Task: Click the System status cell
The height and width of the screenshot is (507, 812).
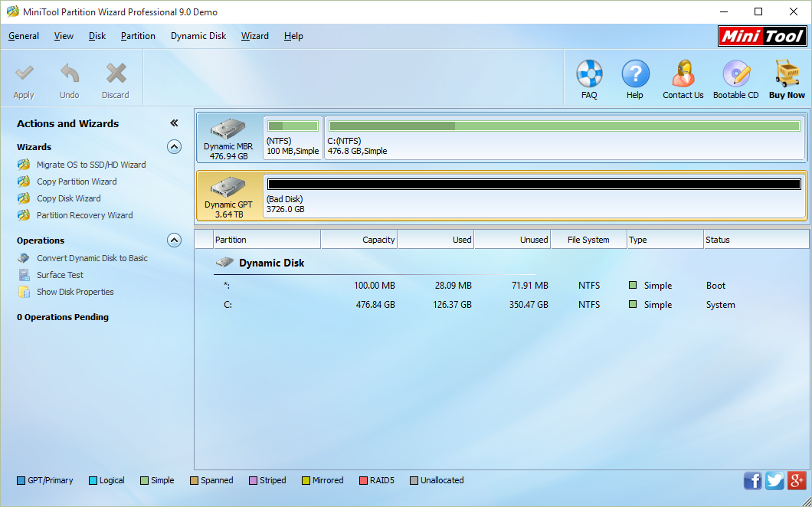Action: 720,305
